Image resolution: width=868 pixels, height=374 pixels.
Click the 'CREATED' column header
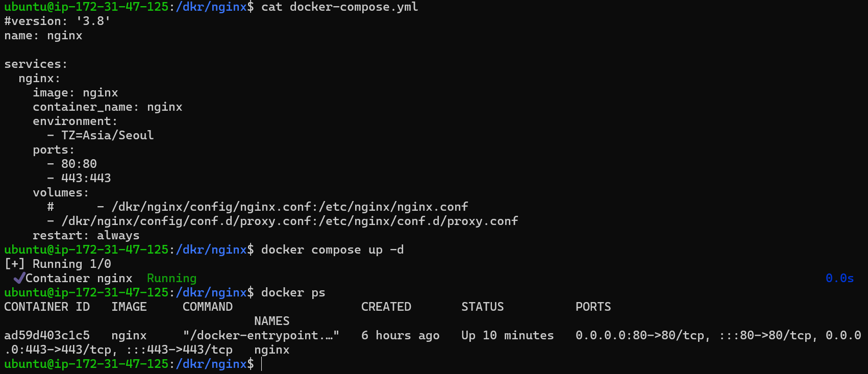[x=386, y=307]
